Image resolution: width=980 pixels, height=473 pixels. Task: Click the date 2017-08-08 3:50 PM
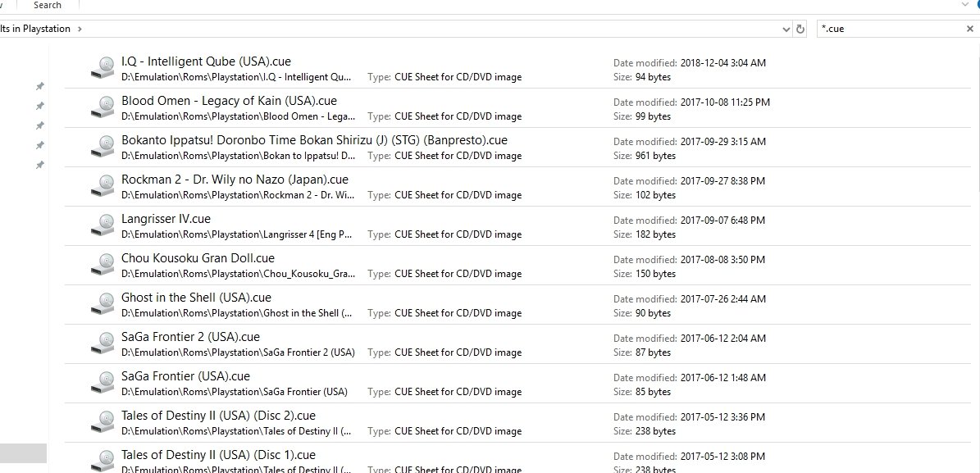tap(723, 260)
